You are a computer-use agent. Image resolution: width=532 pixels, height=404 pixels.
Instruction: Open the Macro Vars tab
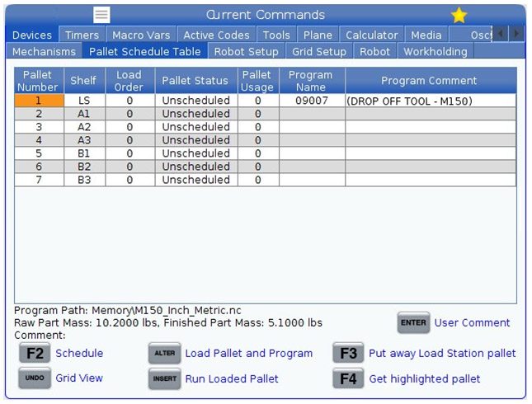[x=140, y=35]
